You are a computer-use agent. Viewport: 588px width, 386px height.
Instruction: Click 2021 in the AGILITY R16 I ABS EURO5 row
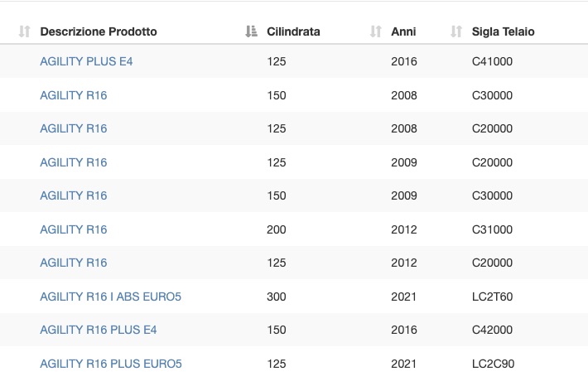coord(404,297)
